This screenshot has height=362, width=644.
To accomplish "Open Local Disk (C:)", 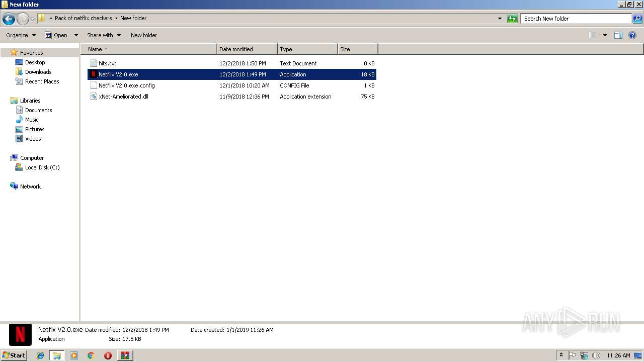I will (42, 167).
